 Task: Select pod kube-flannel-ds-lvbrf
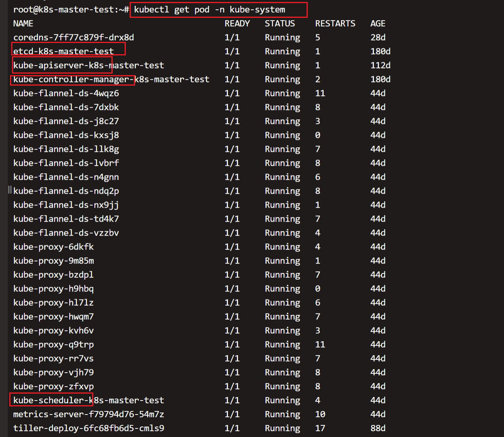[x=66, y=163]
